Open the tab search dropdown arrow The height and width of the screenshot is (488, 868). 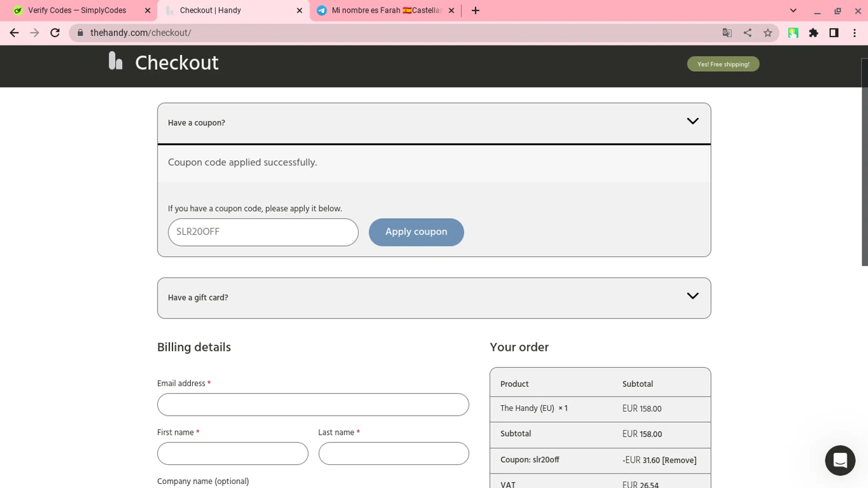coord(793,10)
